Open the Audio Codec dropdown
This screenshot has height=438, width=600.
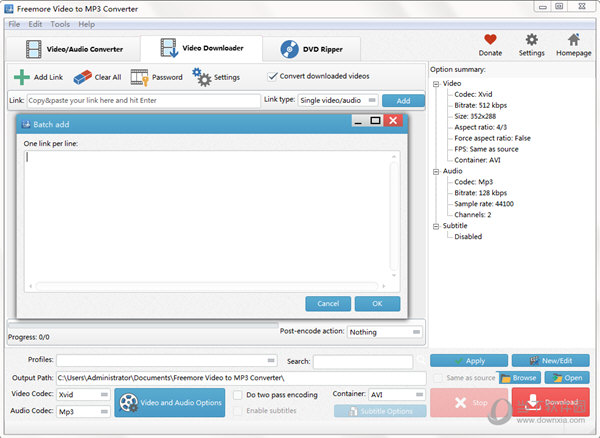pos(83,412)
